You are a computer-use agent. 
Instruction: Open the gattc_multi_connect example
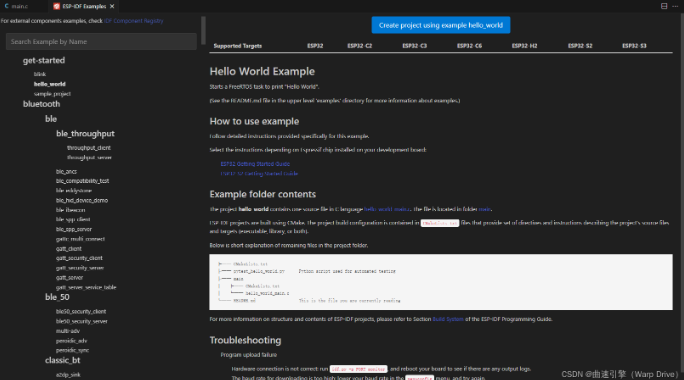coord(80,239)
